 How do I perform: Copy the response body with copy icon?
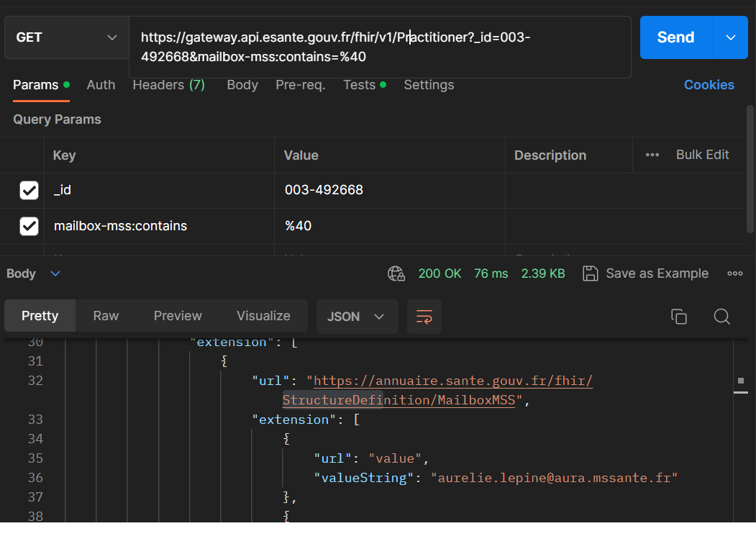coord(678,317)
